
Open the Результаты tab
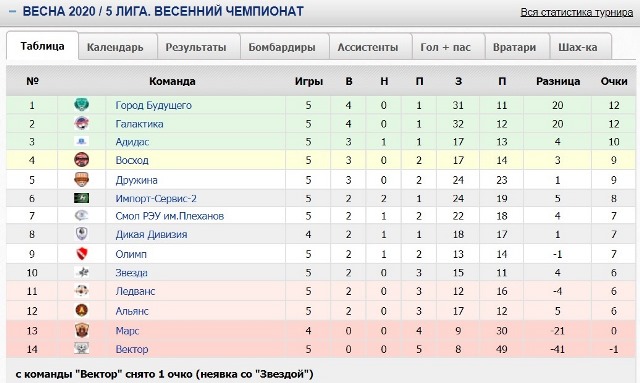click(x=196, y=47)
